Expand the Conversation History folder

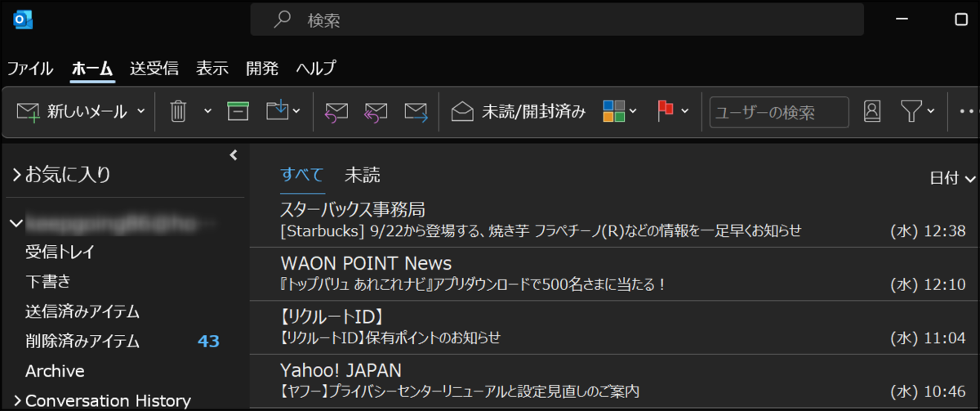pos(16,400)
